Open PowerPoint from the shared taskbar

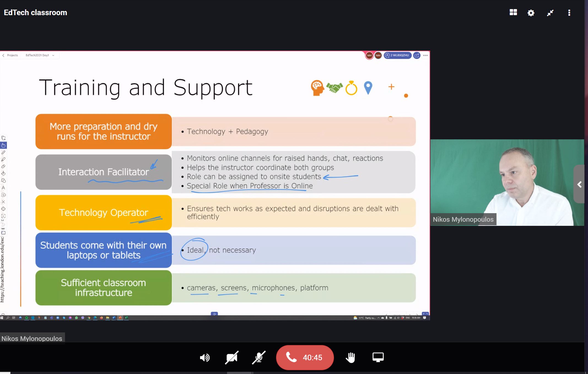pos(120,318)
